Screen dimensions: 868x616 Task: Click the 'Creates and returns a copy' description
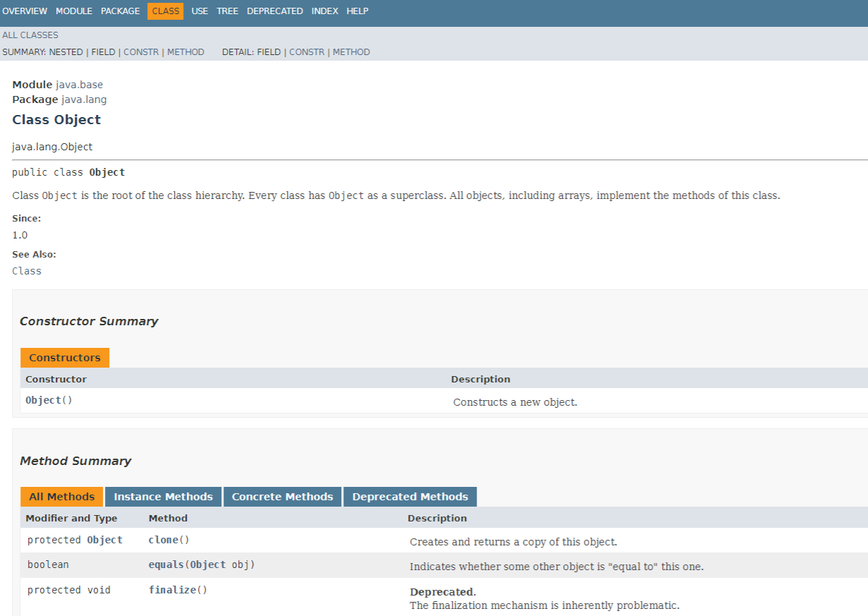coord(513,542)
